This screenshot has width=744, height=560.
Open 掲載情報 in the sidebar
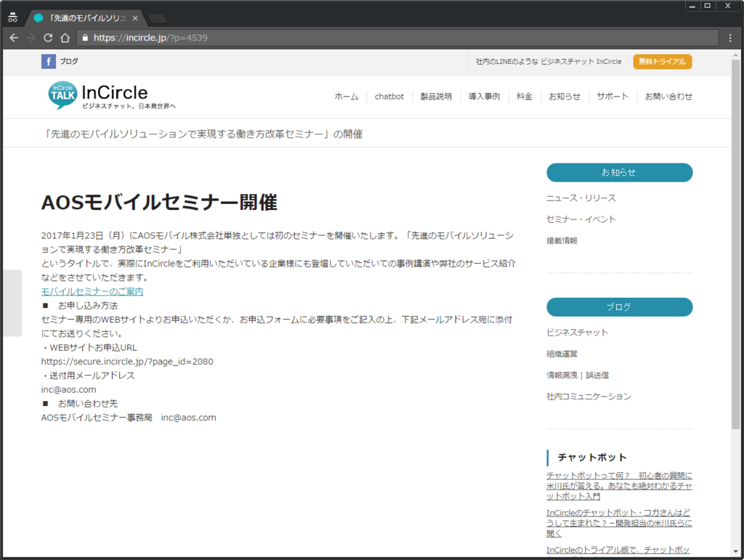tap(562, 241)
